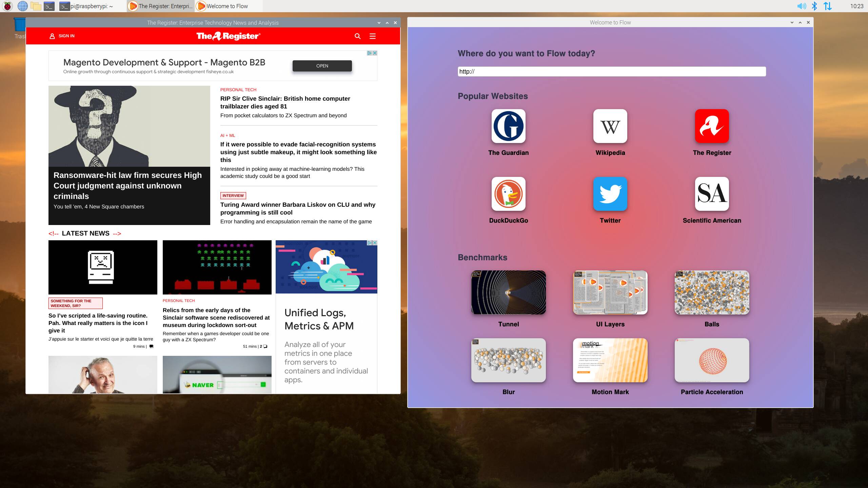
Task: Open The Register hamburger menu
Action: 373,36
